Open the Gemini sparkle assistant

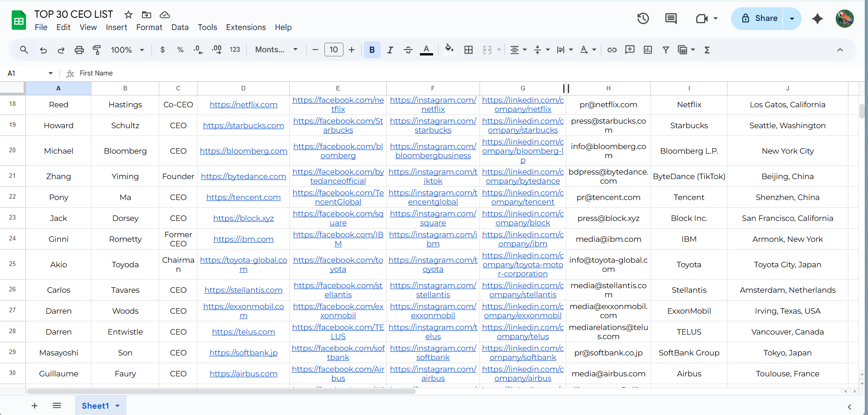coord(818,18)
